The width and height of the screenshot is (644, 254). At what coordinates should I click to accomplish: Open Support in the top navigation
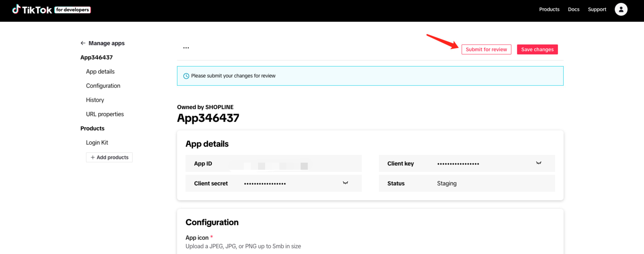(x=597, y=10)
